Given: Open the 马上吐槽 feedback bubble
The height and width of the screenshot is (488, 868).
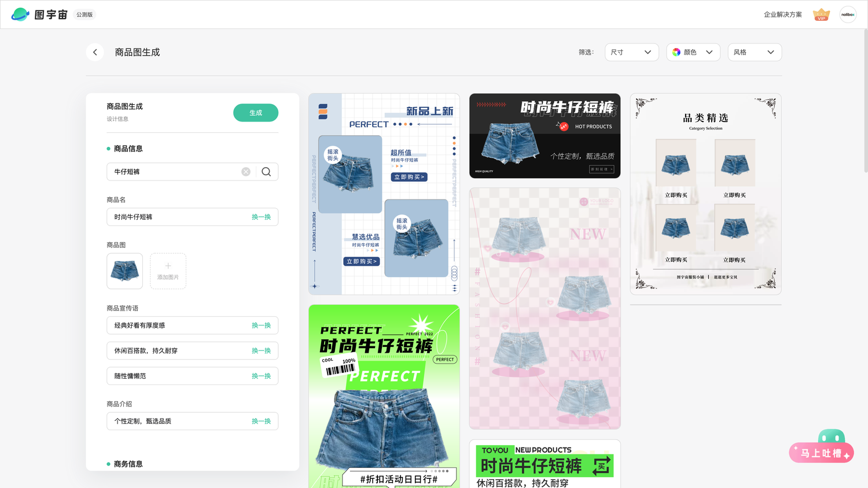Looking at the screenshot, I should 822,446.
